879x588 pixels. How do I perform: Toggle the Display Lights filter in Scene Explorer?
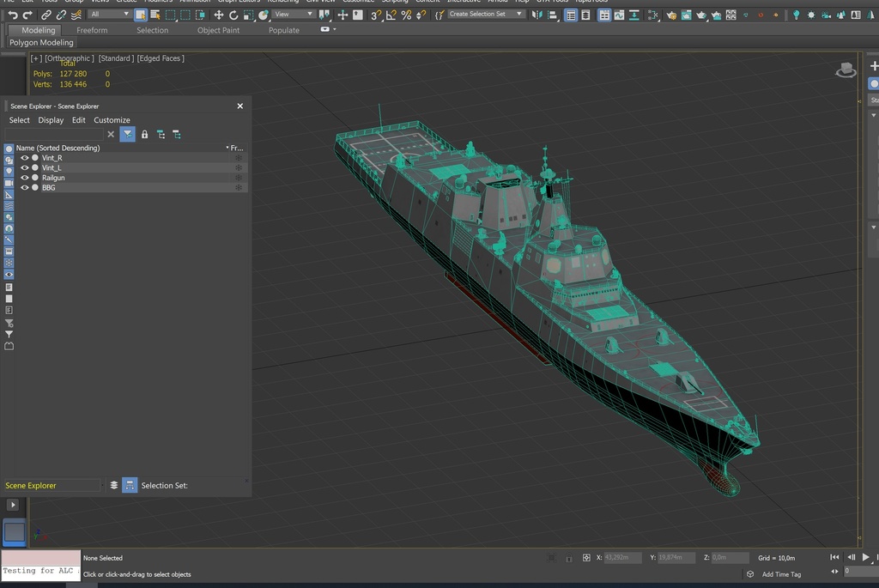coord(9,172)
